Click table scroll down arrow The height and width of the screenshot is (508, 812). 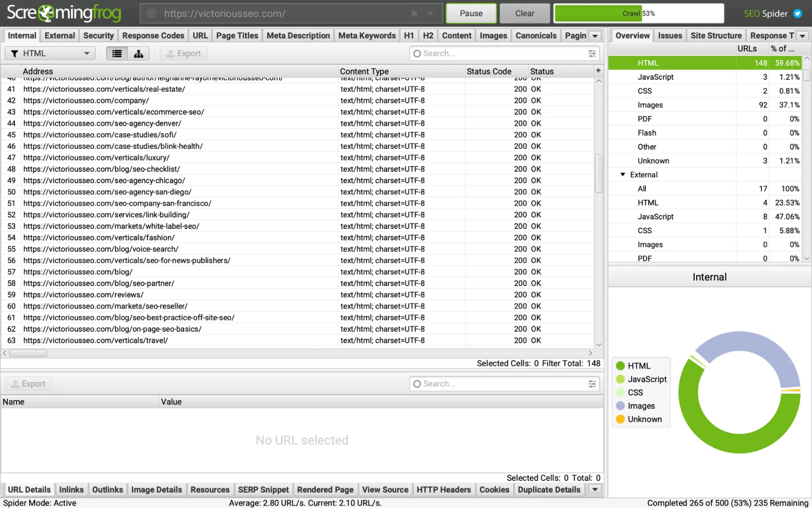click(x=599, y=345)
